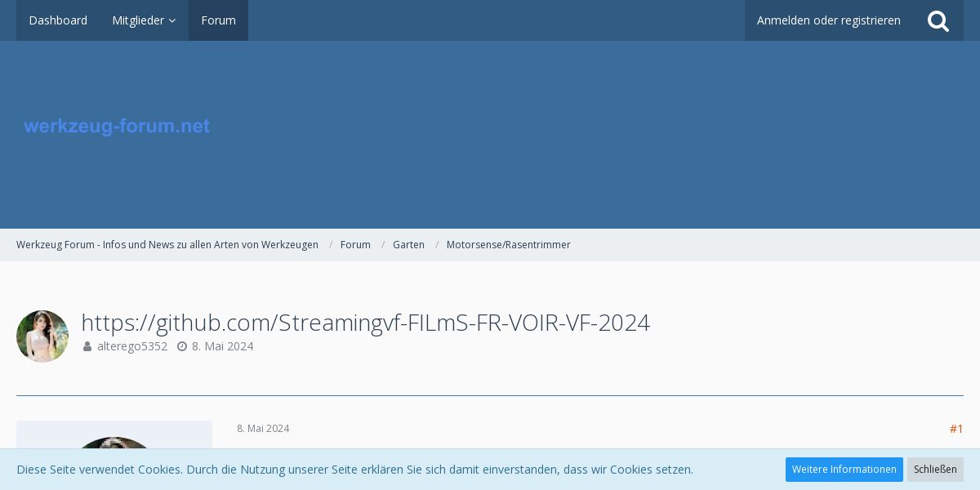Open post permalink #1
The image size is (980, 490).
[956, 429]
